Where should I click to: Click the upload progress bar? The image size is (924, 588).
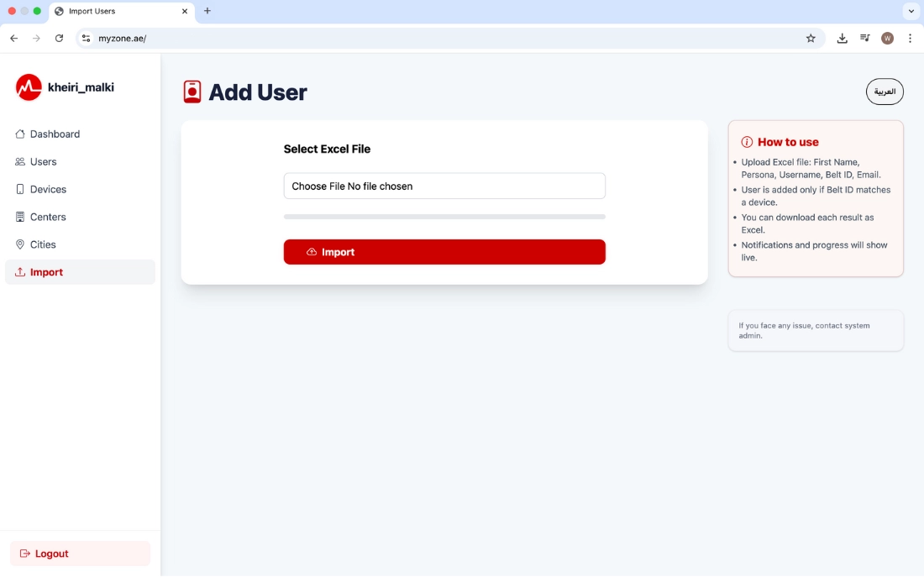444,217
